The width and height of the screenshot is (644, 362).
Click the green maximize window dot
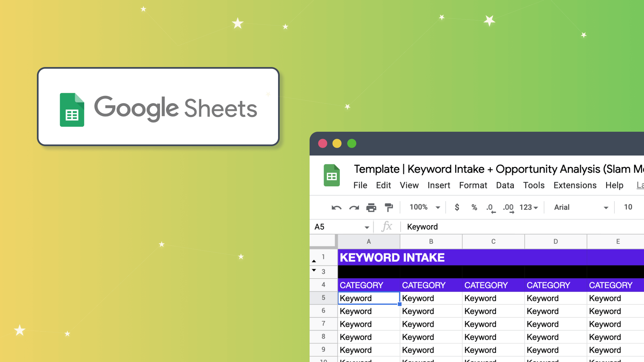(352, 143)
